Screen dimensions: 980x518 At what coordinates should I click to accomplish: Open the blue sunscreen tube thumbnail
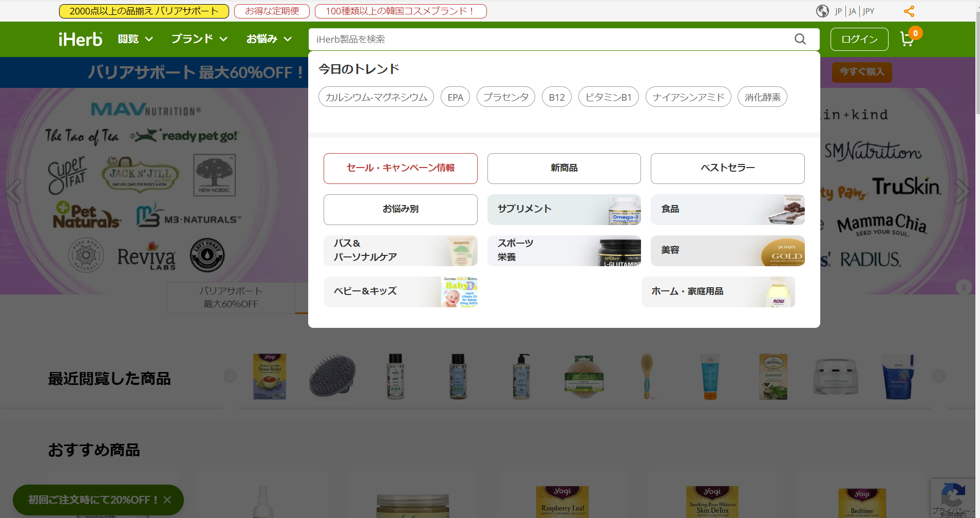710,376
